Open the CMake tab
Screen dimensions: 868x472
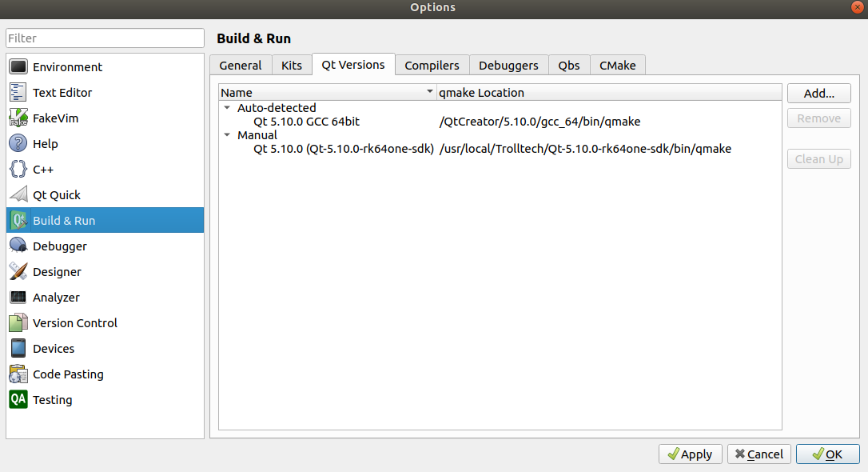(617, 66)
